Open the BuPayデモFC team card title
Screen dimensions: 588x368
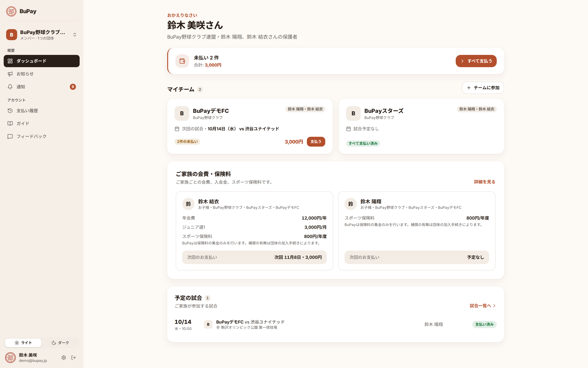coord(211,111)
